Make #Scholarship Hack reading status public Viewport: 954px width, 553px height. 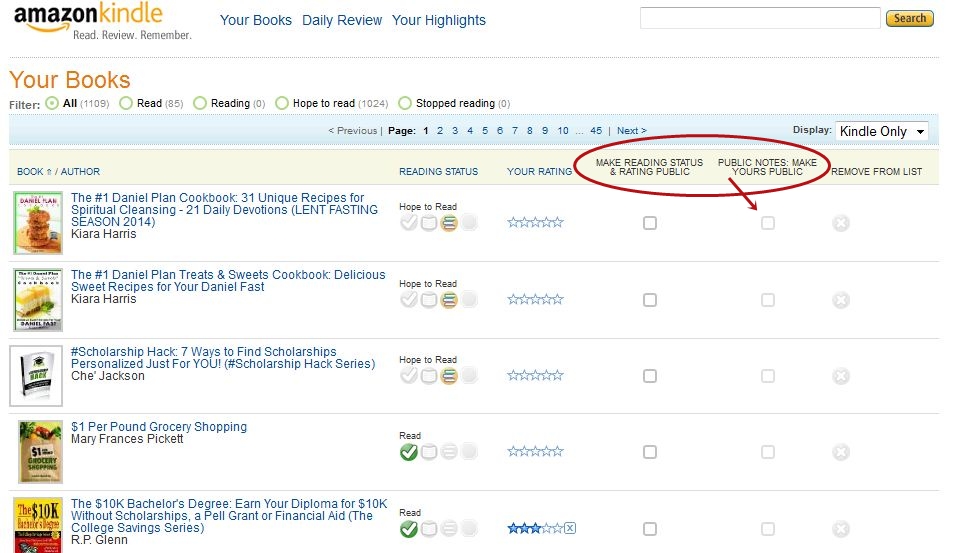pyautogui.click(x=650, y=376)
